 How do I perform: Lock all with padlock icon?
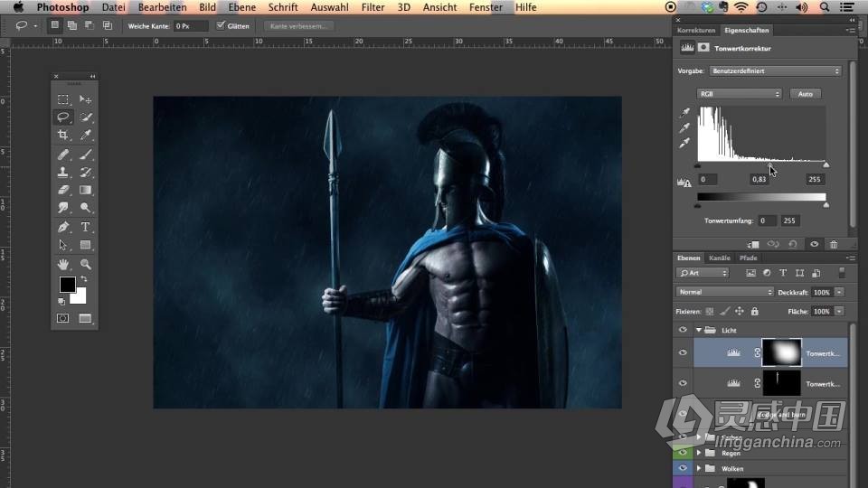[754, 312]
